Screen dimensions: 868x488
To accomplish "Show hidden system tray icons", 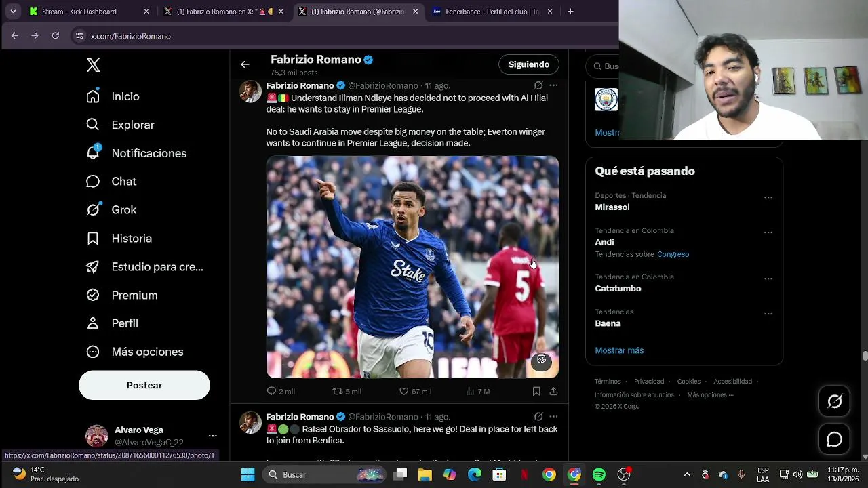I will coord(687,474).
